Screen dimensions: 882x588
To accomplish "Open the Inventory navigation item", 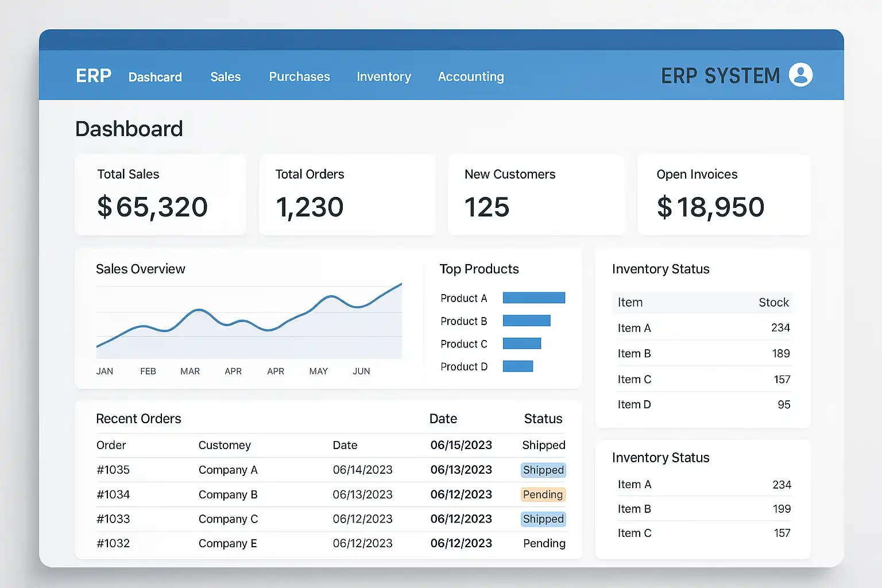I will pyautogui.click(x=384, y=77).
